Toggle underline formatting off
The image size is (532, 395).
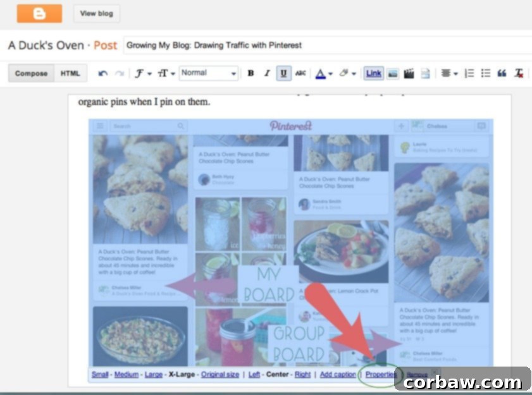[x=283, y=73]
